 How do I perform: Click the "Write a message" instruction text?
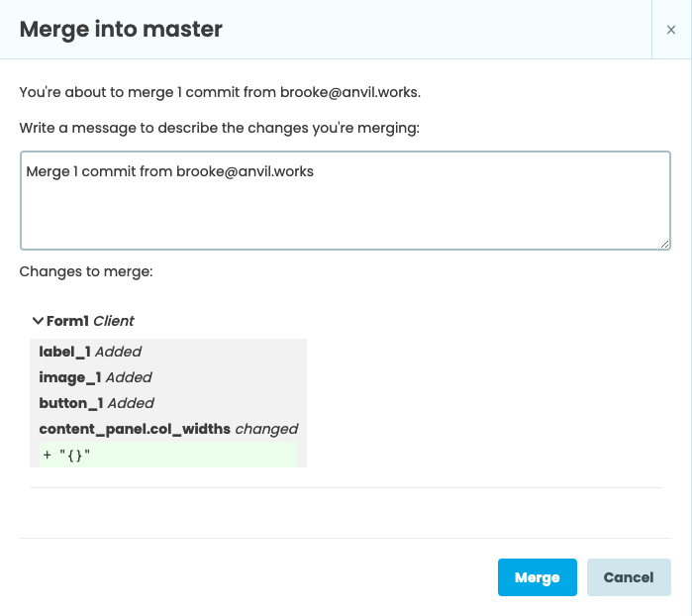220,128
